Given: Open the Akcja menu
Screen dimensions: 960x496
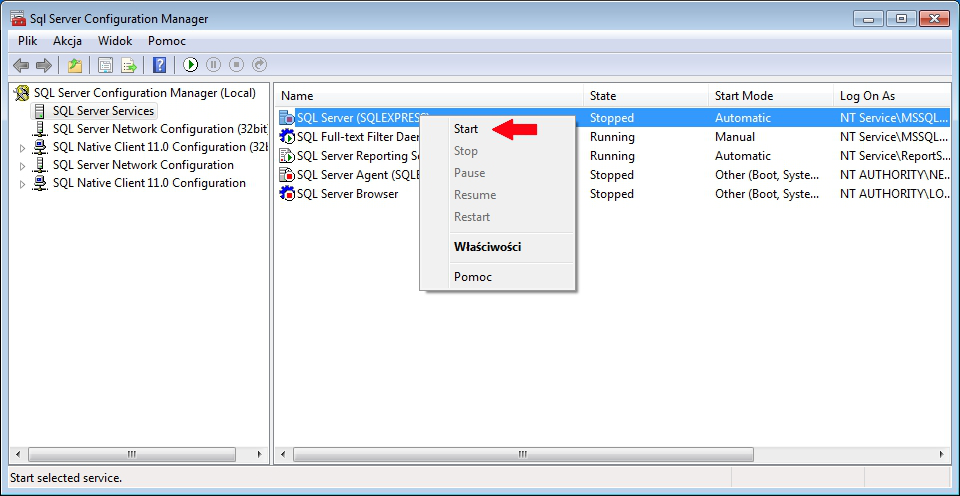Looking at the screenshot, I should 67,41.
